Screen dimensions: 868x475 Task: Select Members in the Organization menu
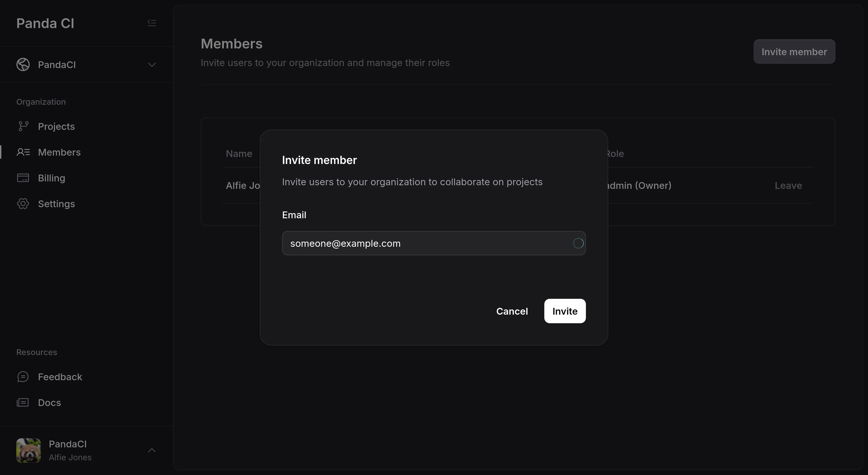click(x=60, y=152)
